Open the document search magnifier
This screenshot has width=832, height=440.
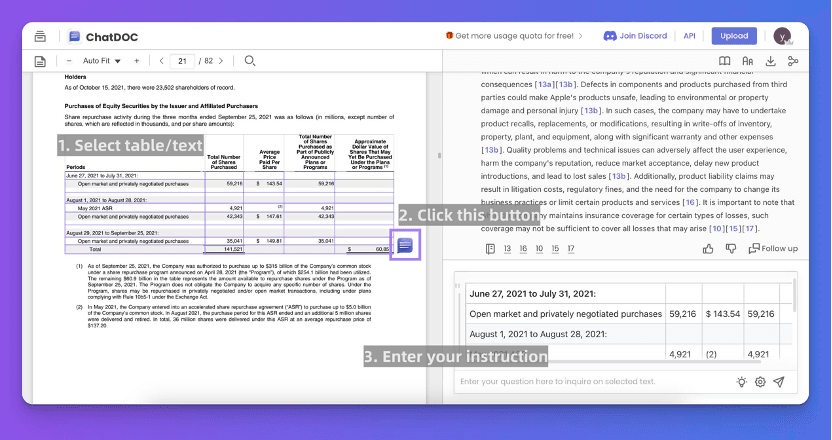coord(250,61)
